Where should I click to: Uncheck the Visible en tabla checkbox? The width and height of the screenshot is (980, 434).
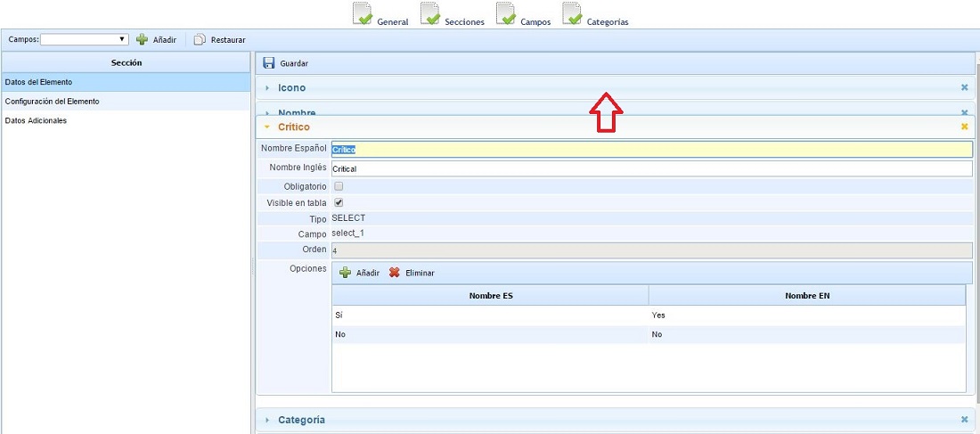click(339, 202)
